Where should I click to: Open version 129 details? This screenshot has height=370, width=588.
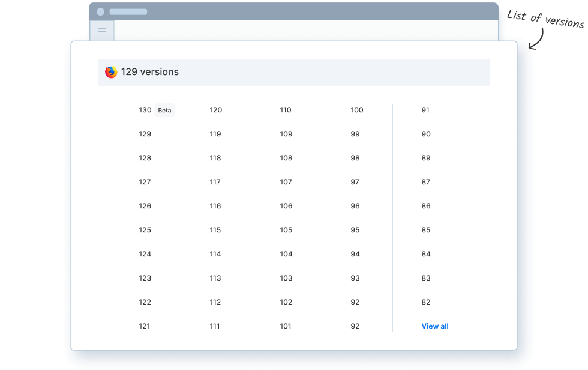[145, 133]
